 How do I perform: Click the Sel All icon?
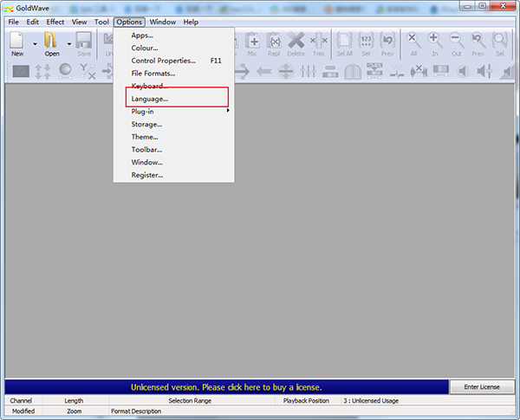pos(345,41)
